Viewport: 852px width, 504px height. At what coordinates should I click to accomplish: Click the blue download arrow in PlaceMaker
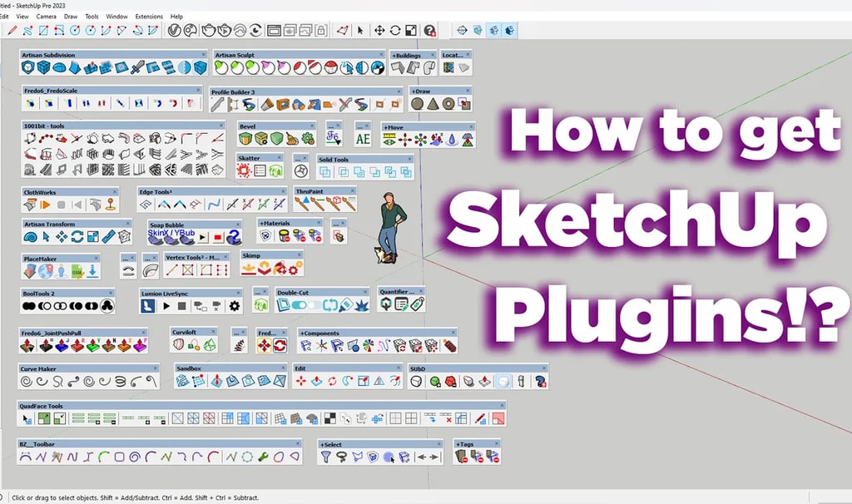point(93,271)
